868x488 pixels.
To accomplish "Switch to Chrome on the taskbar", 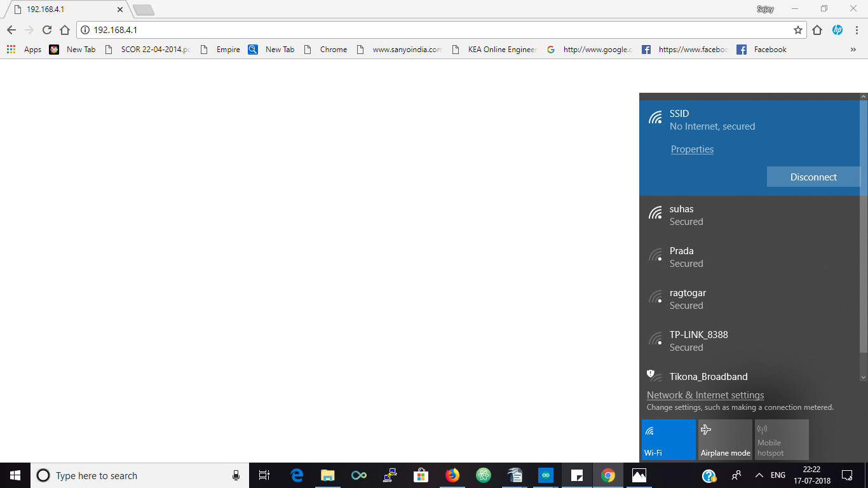I will 608,475.
